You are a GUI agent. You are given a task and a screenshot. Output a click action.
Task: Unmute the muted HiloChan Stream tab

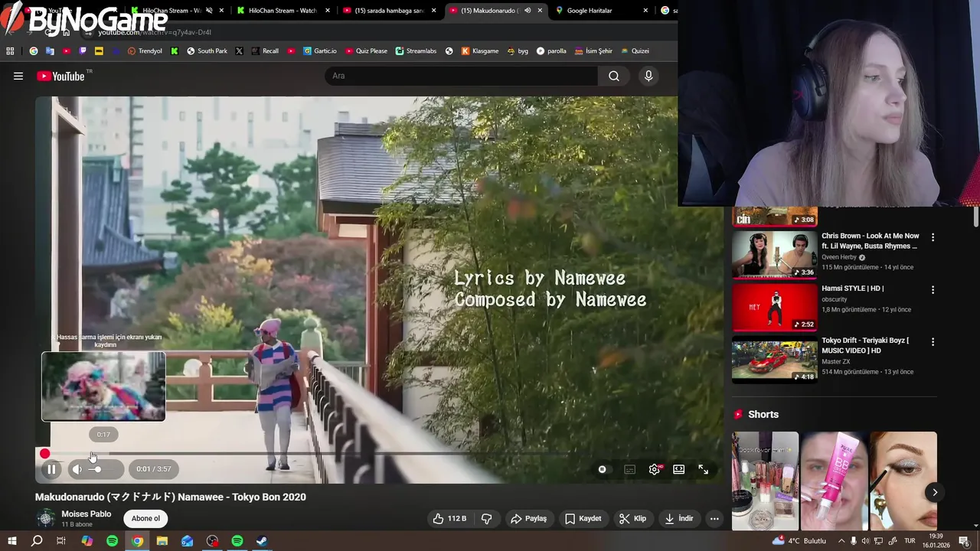(209, 11)
